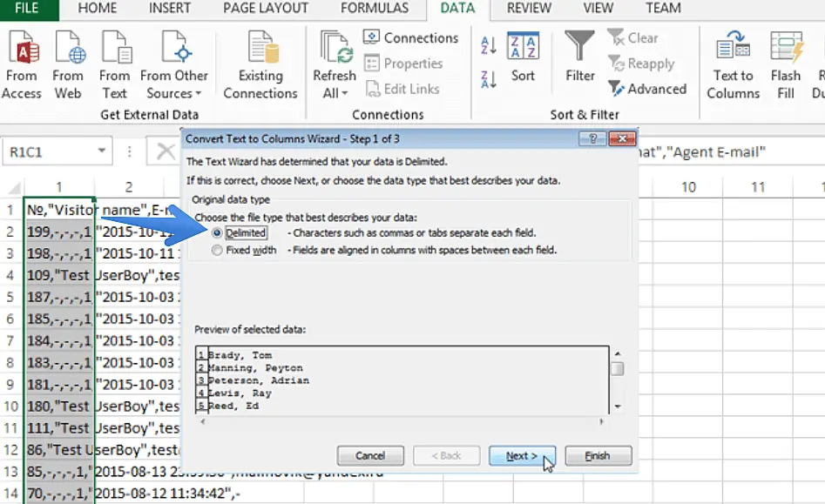The height and width of the screenshot is (504, 825).
Task: Click the select-all corner of the sheet
Action: tap(12, 187)
